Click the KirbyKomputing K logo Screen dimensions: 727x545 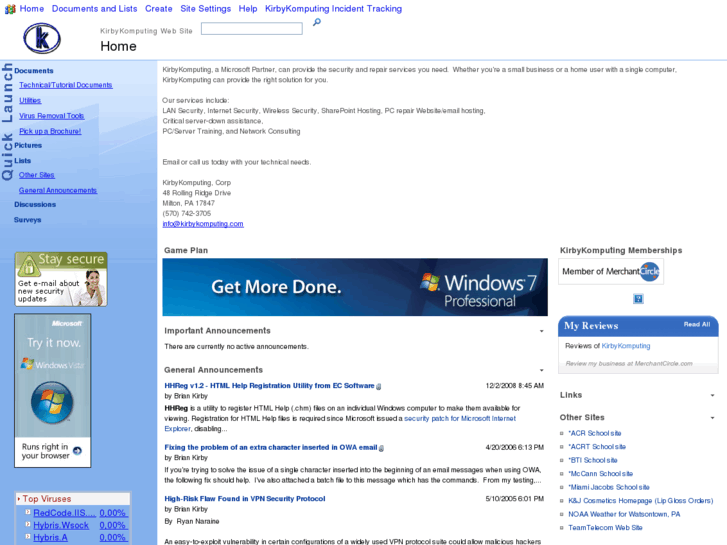click(x=42, y=38)
